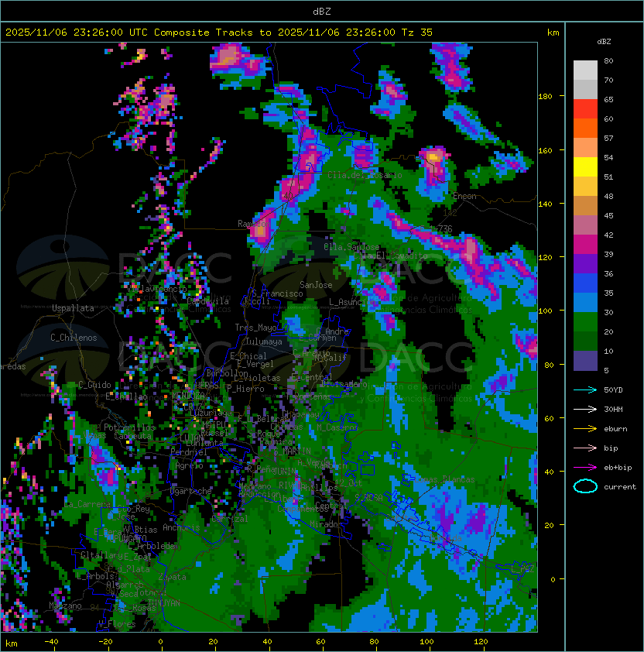This screenshot has height=652, width=644.
Task: Click the Potrerillos place label
Action: (x=129, y=427)
